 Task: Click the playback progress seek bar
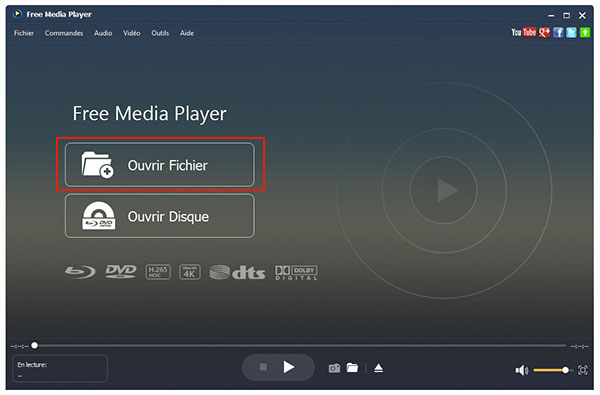pos(300,346)
